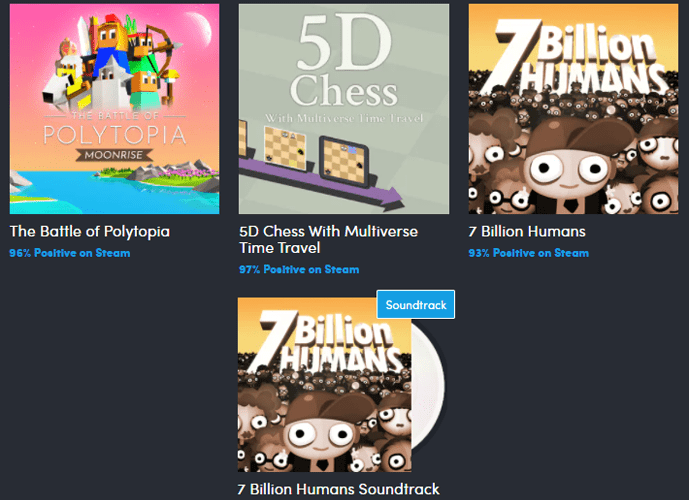
Task: Open the 7 Billion Humans Soundtrack album cover
Action: point(324,384)
